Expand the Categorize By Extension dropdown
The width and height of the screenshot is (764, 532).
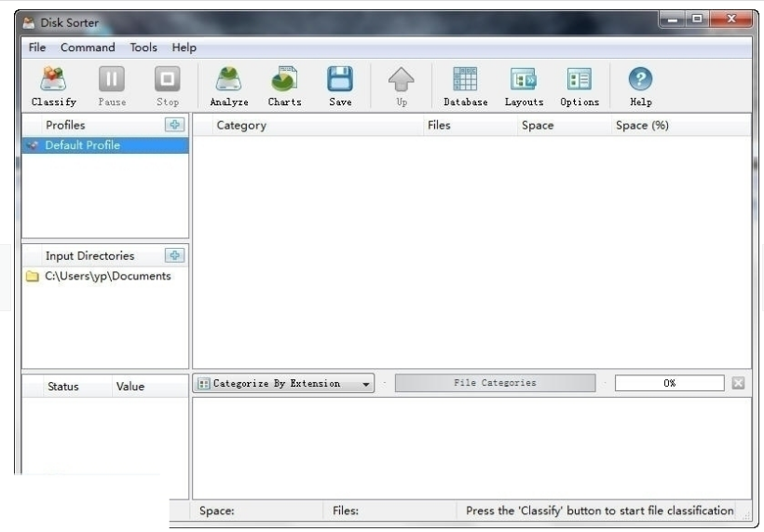366,384
